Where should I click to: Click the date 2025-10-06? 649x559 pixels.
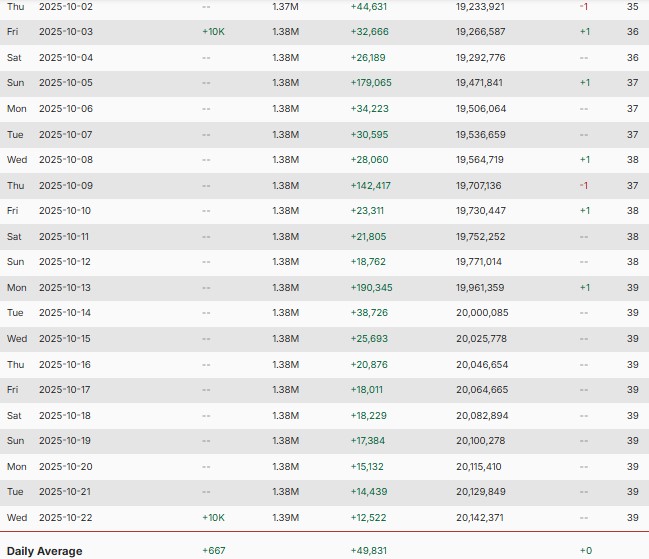coord(66,109)
